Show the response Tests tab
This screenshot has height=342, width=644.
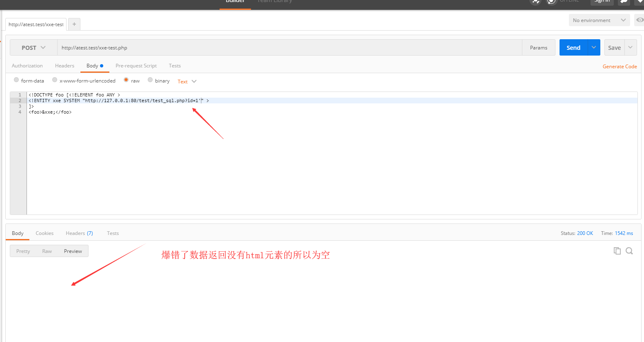pyautogui.click(x=113, y=233)
